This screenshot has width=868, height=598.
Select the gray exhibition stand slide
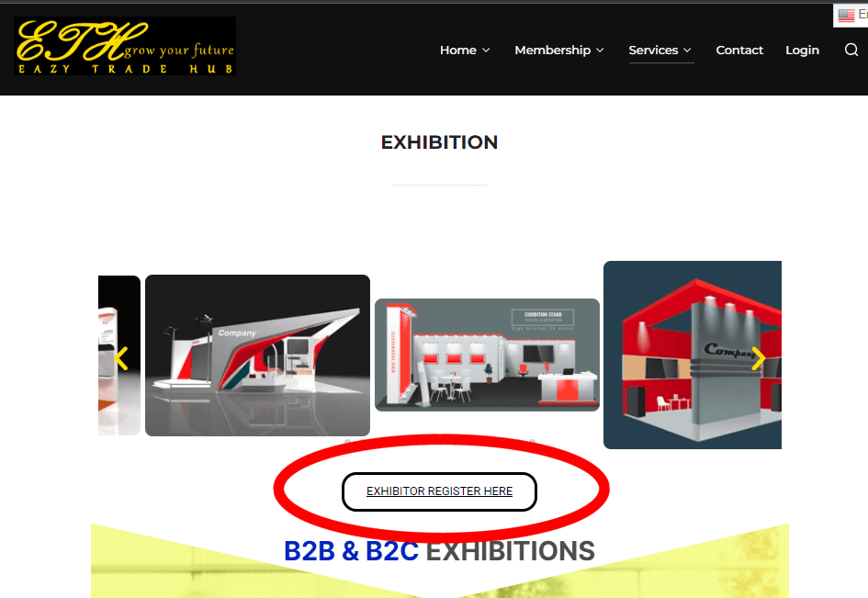pos(487,355)
